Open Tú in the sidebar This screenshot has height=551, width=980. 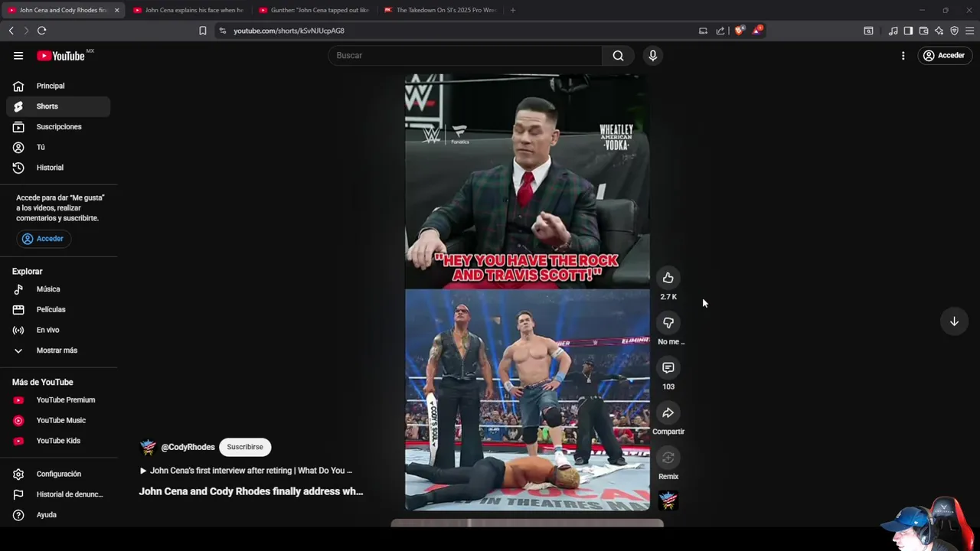(x=58, y=147)
